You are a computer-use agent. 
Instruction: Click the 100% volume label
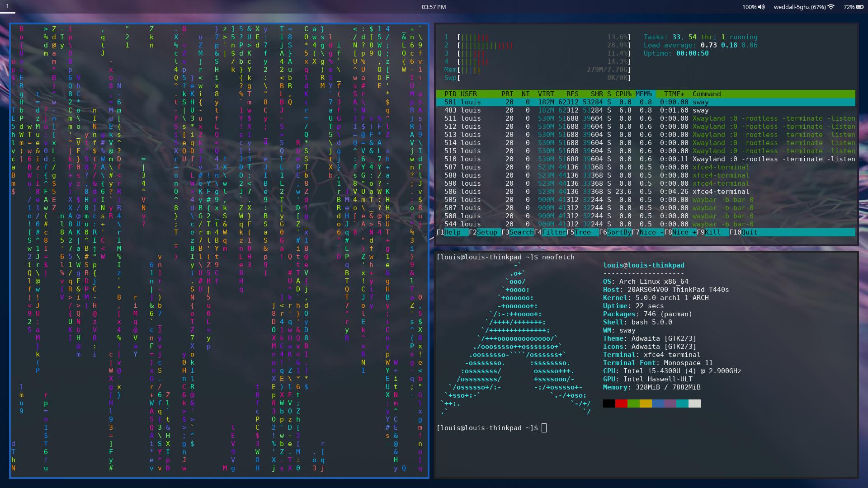749,7
